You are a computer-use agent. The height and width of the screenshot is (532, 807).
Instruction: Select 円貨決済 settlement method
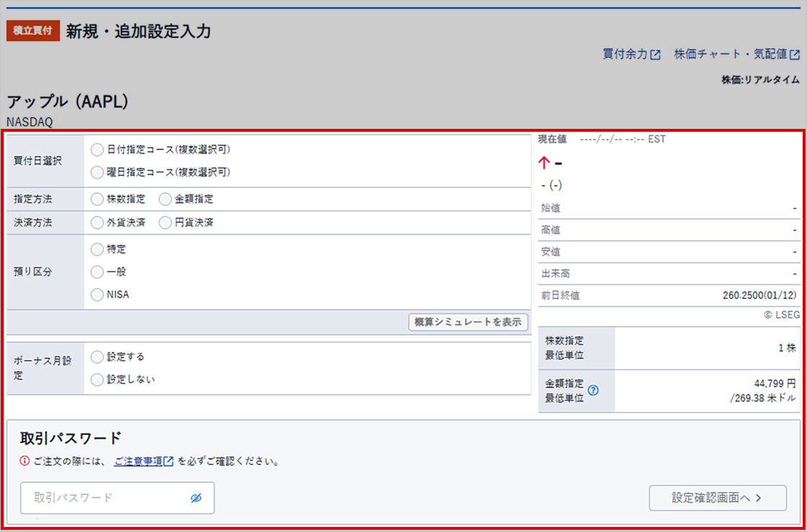tap(165, 223)
